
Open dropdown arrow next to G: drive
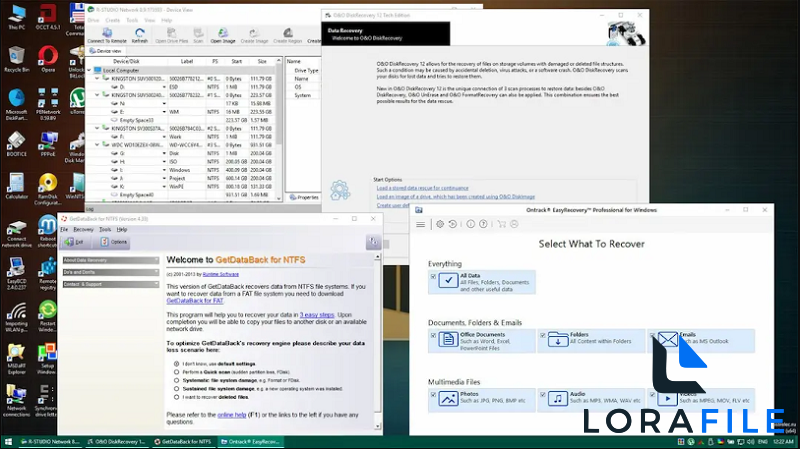tap(164, 153)
